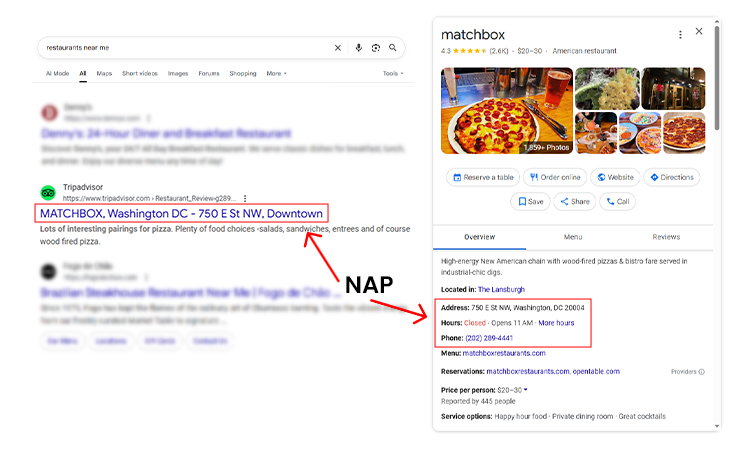Image resolution: width=750 pixels, height=450 pixels.
Task: Open the Tools dropdown
Action: 393,74
